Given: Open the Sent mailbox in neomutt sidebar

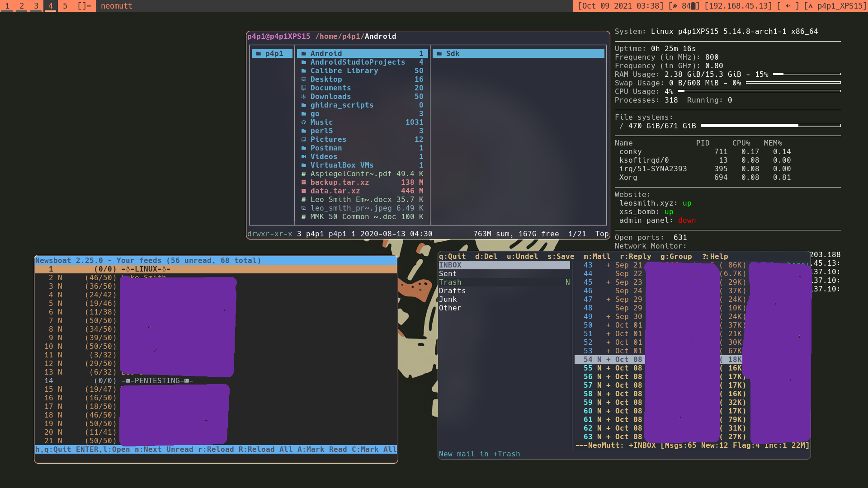Looking at the screenshot, I should [x=448, y=274].
